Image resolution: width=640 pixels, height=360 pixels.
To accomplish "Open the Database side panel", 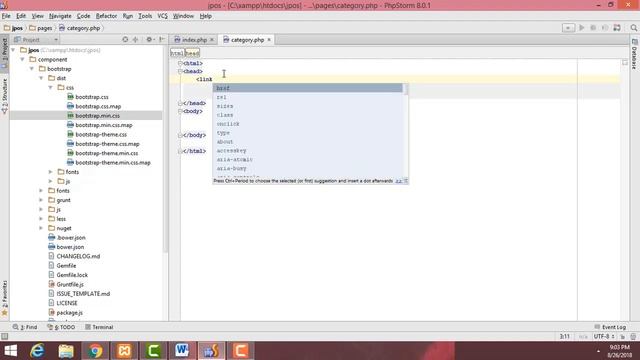I will point(634,54).
